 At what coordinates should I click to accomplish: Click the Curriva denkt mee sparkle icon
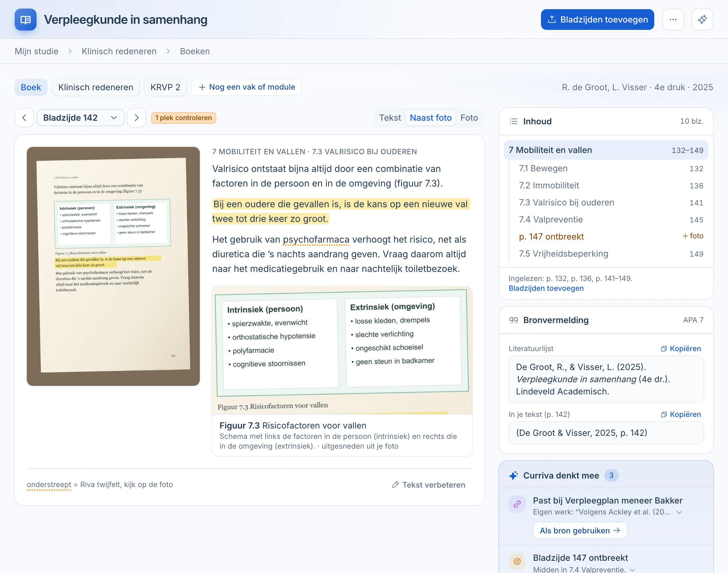[x=513, y=475]
